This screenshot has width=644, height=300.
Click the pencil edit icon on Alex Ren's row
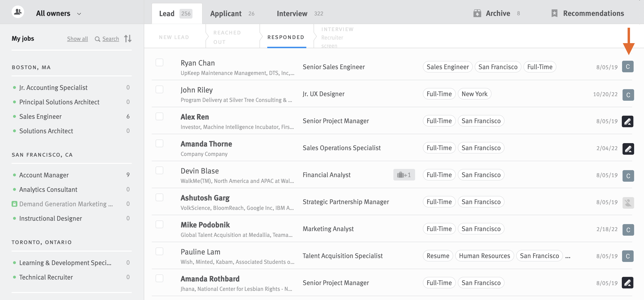tap(628, 122)
